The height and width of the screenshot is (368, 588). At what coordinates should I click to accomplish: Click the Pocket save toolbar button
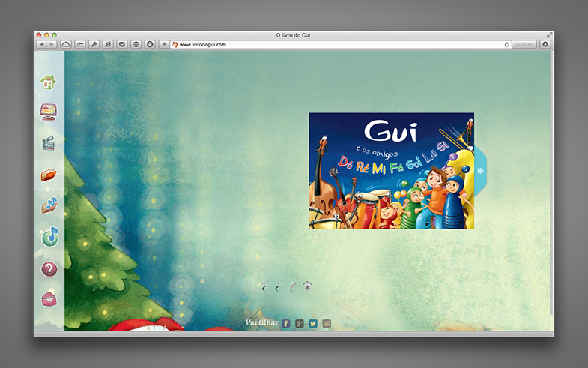(122, 44)
